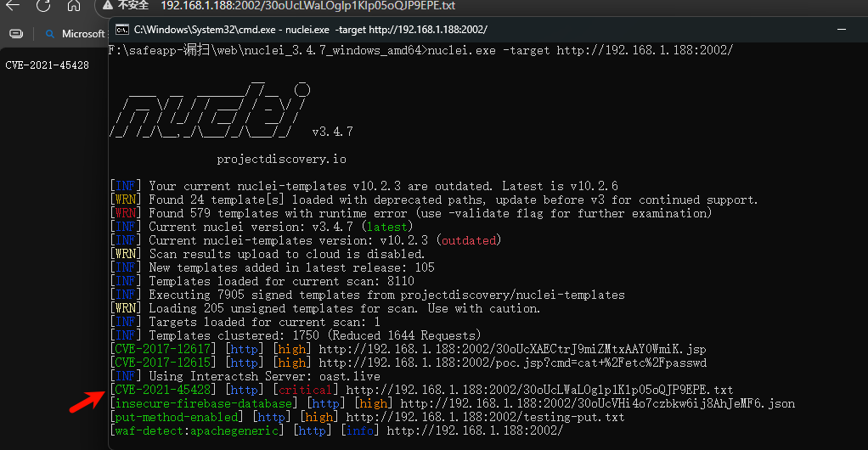Screen dimensions: 868x450
Task: Click the CVE-2021-45428 text in browser page
Action: (47, 65)
